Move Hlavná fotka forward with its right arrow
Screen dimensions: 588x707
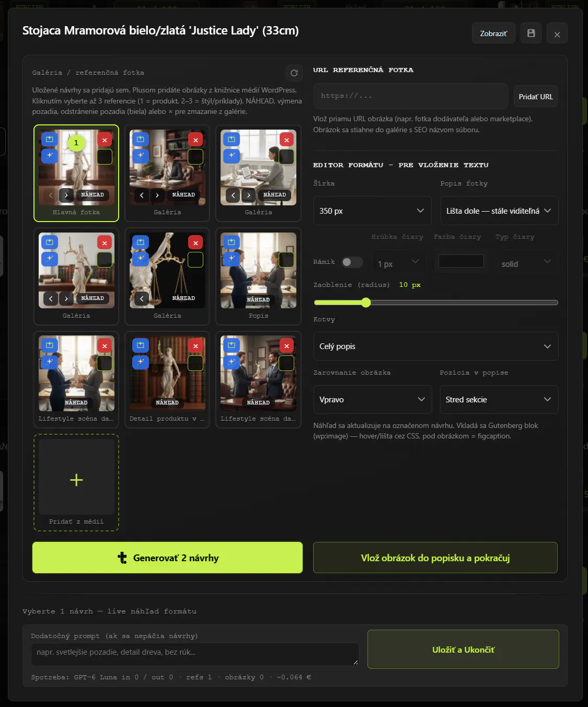pyautogui.click(x=66, y=195)
